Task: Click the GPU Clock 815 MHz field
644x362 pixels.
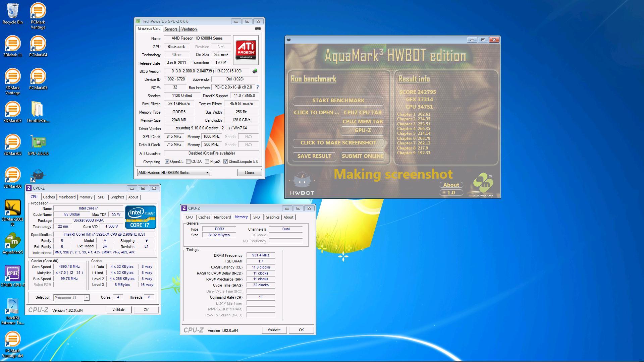Action: tap(174, 136)
